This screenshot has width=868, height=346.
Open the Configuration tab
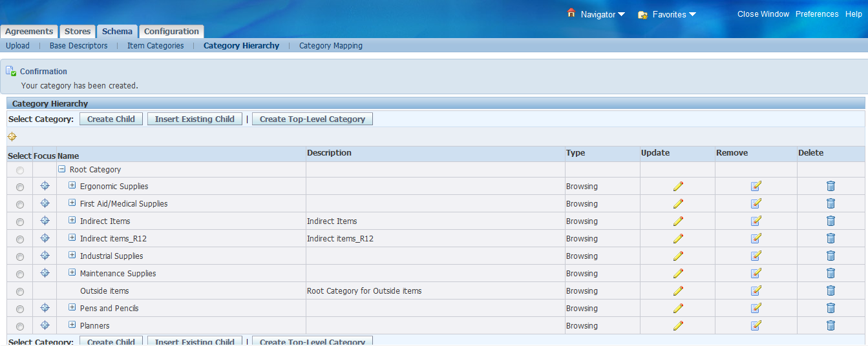[171, 31]
